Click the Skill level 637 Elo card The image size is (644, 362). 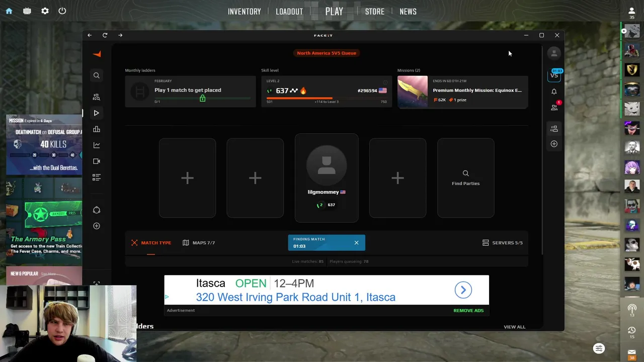click(x=326, y=92)
